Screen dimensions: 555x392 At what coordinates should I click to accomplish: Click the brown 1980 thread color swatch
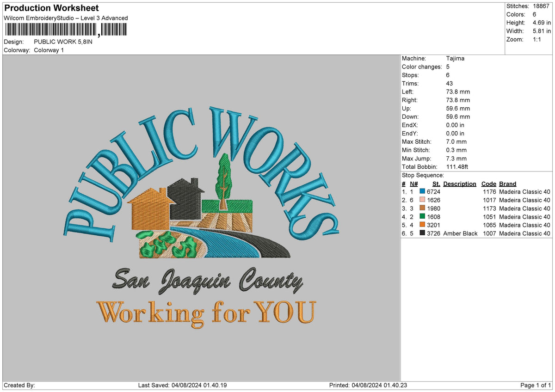point(422,208)
